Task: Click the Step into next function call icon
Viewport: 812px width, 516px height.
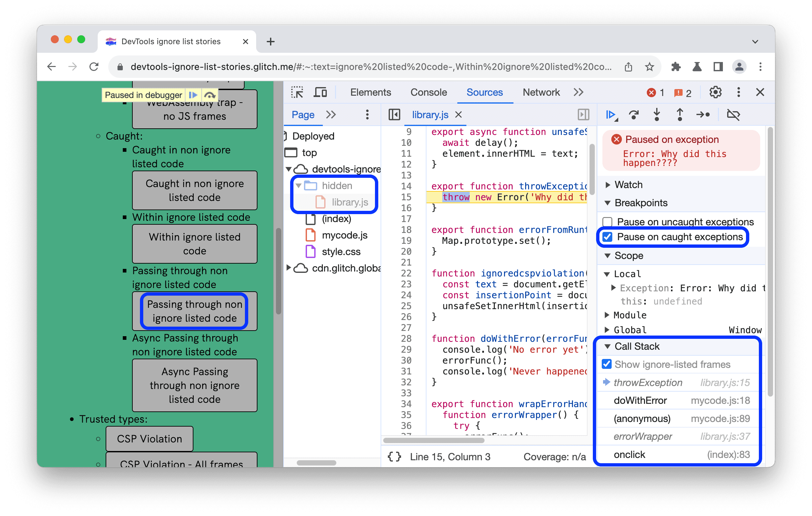Action: tap(657, 115)
